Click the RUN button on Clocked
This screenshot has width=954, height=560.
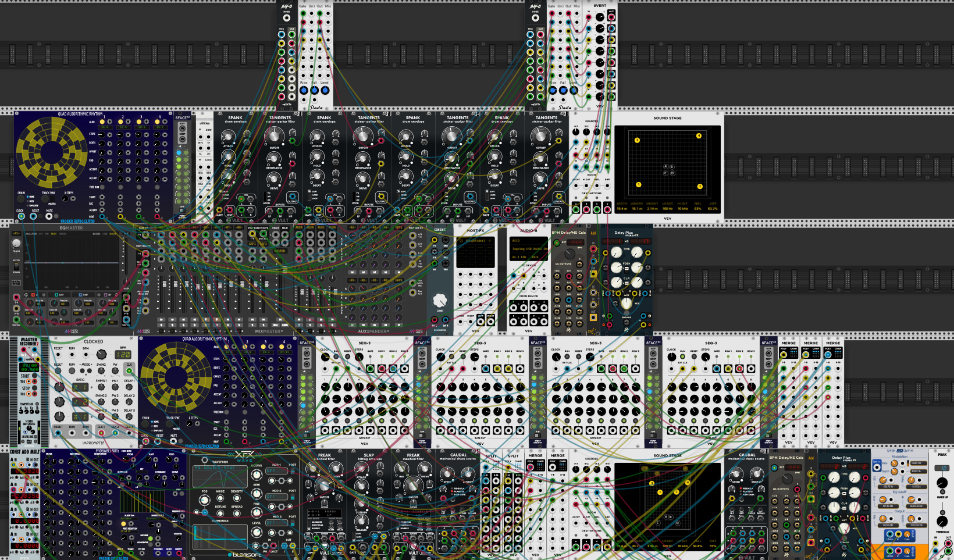[72, 370]
